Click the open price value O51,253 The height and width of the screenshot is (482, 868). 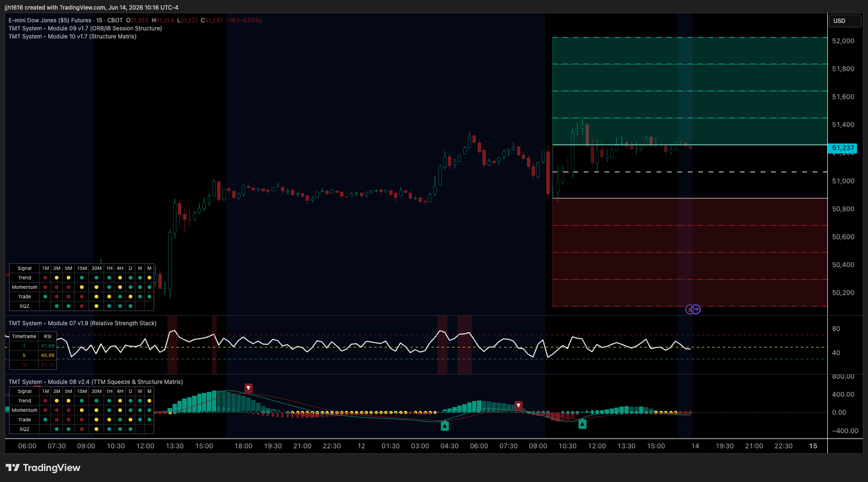tap(137, 20)
